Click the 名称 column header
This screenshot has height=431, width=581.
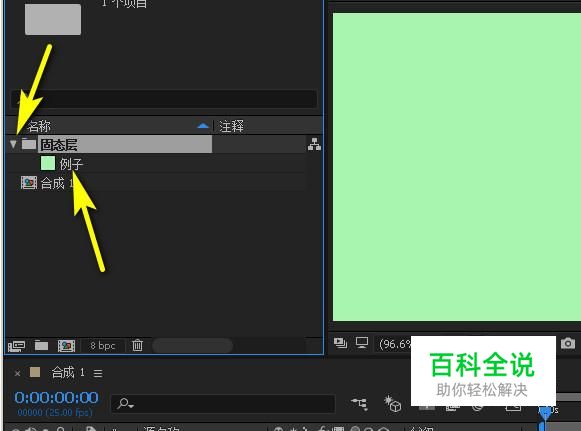coord(39,126)
